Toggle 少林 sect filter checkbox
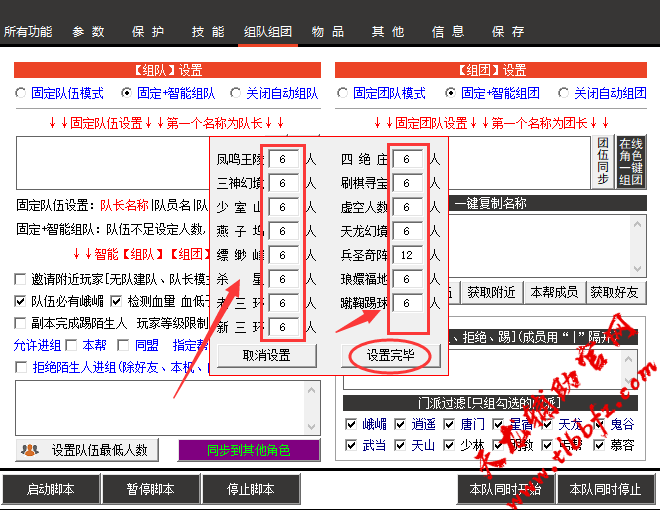Viewport: 660px width, 510px height. click(x=449, y=445)
